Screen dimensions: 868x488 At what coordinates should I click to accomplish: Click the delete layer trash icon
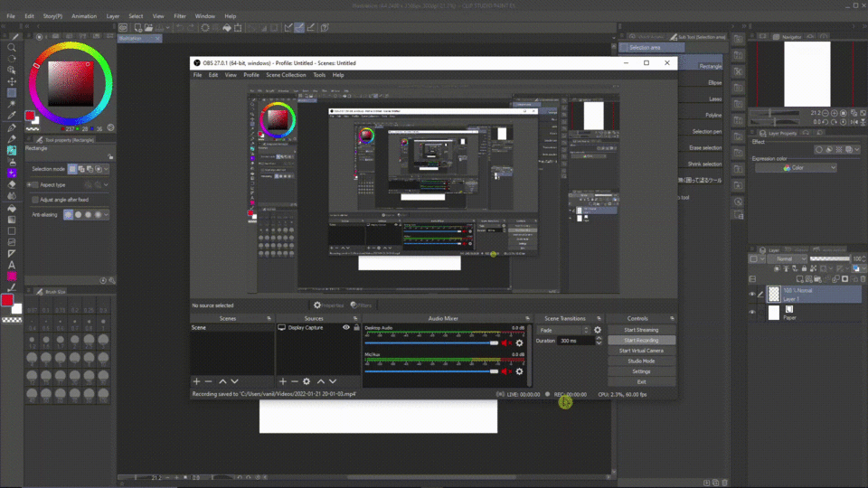(863, 279)
